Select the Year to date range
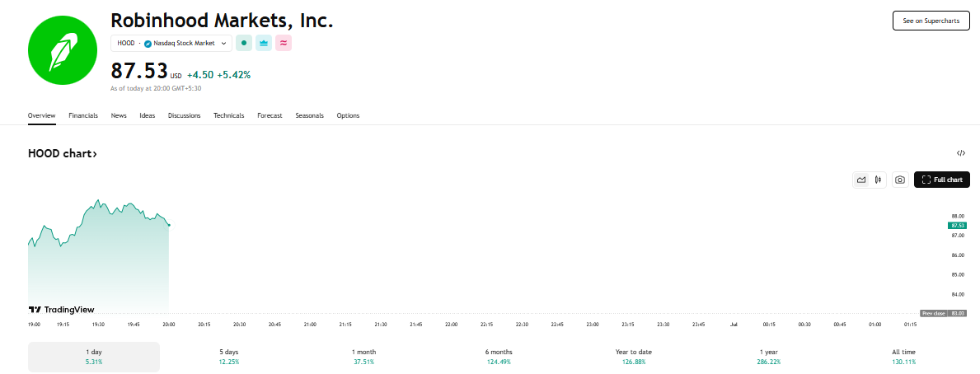 click(x=634, y=357)
